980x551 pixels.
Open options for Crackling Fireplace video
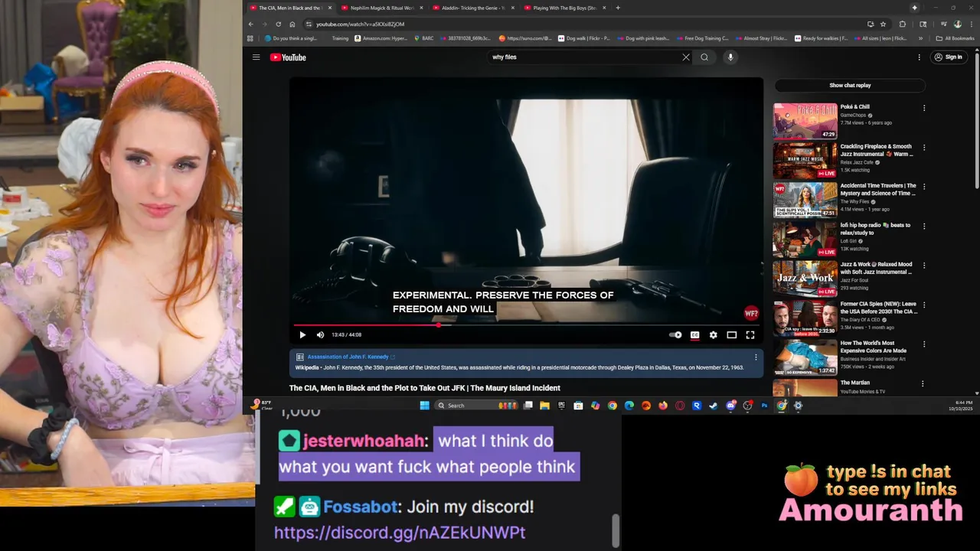click(x=924, y=148)
